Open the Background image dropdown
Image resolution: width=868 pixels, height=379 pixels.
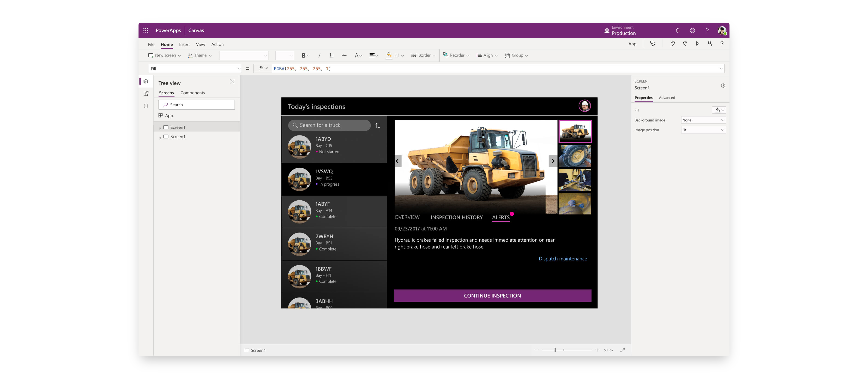point(703,120)
